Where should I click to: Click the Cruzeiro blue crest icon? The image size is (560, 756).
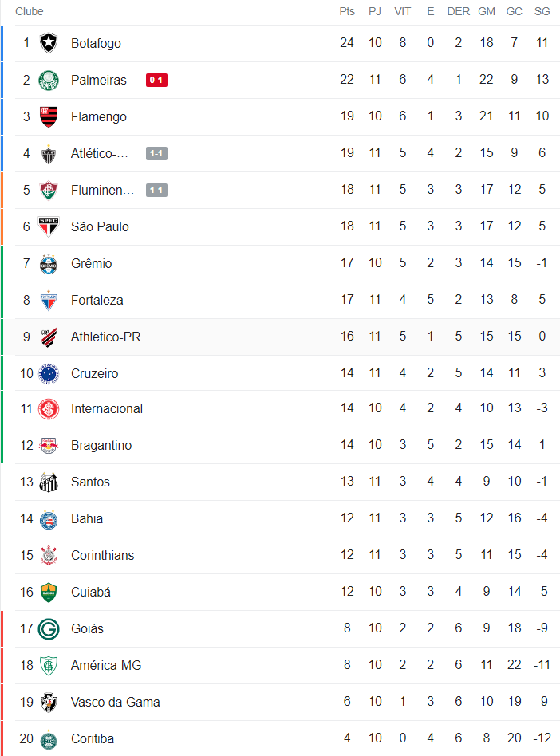click(49, 373)
